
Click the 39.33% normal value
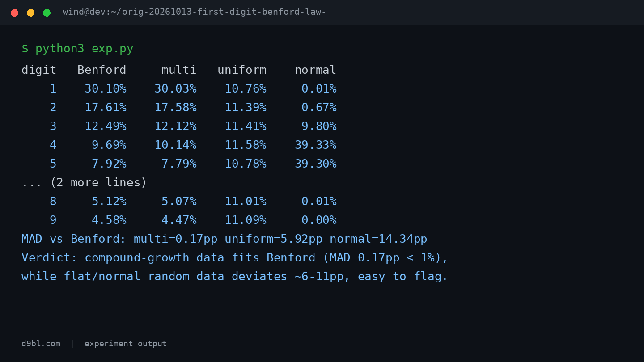pos(316,145)
